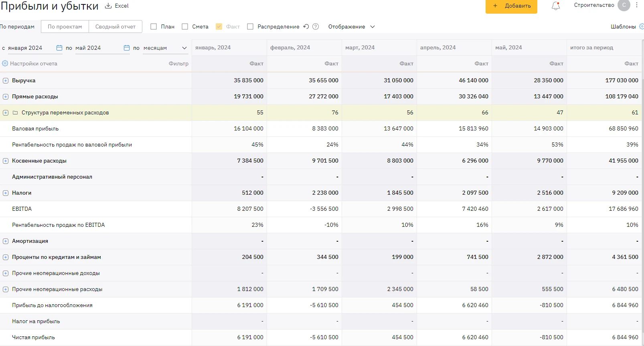Click the Фильтр link

pyautogui.click(x=178, y=63)
